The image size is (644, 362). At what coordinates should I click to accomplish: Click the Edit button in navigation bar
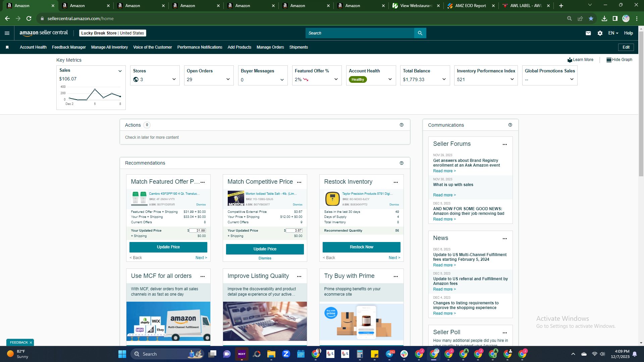point(626,47)
